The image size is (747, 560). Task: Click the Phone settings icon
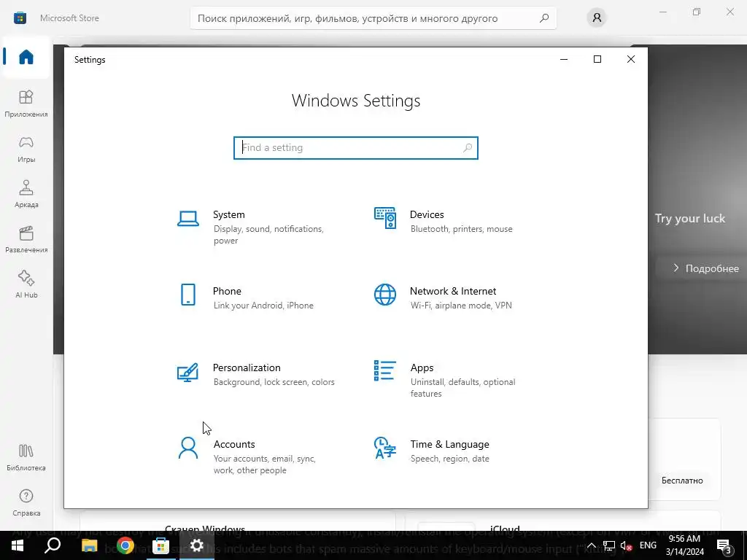[x=188, y=295]
